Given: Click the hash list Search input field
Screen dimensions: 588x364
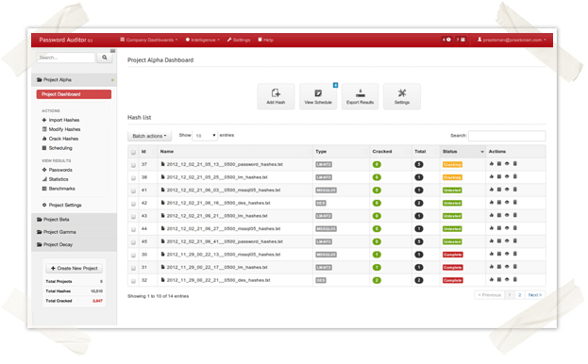Looking at the screenshot, I should click(x=507, y=136).
